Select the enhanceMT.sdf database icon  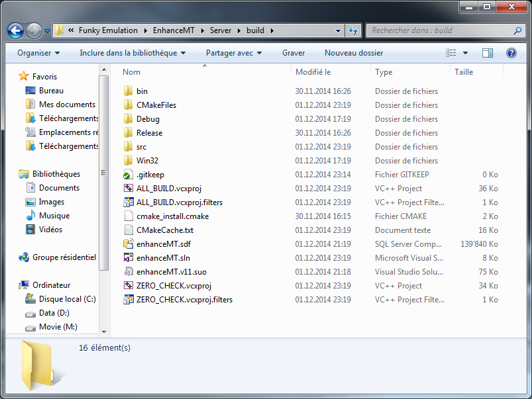click(x=129, y=244)
